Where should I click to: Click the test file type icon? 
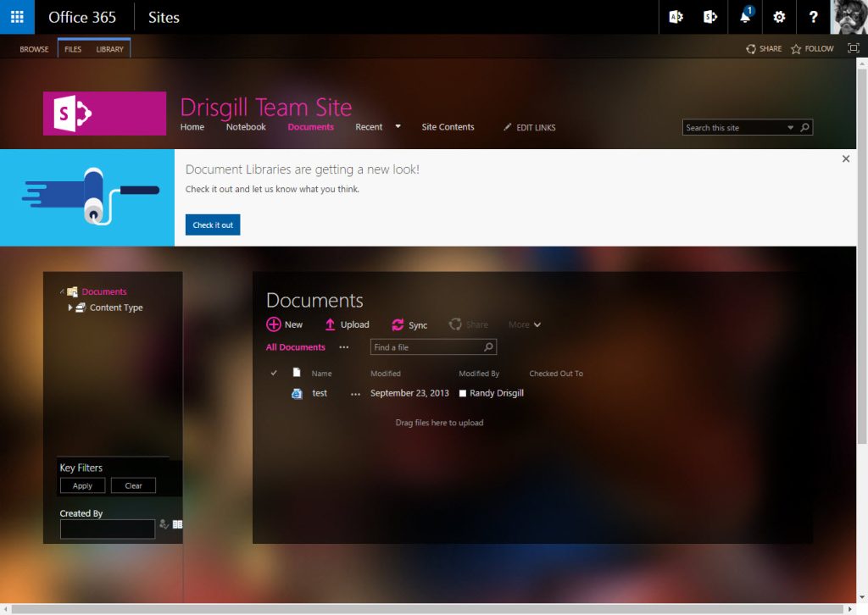[x=297, y=393]
